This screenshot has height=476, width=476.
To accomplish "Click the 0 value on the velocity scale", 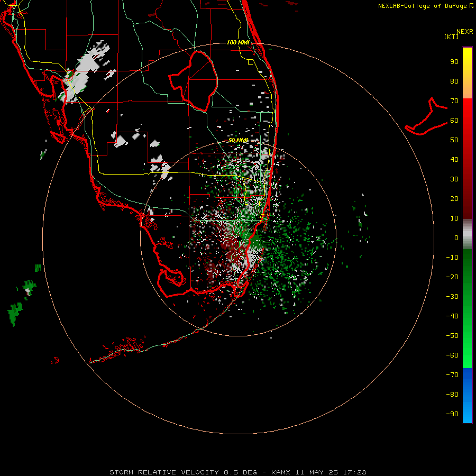I will [456, 238].
